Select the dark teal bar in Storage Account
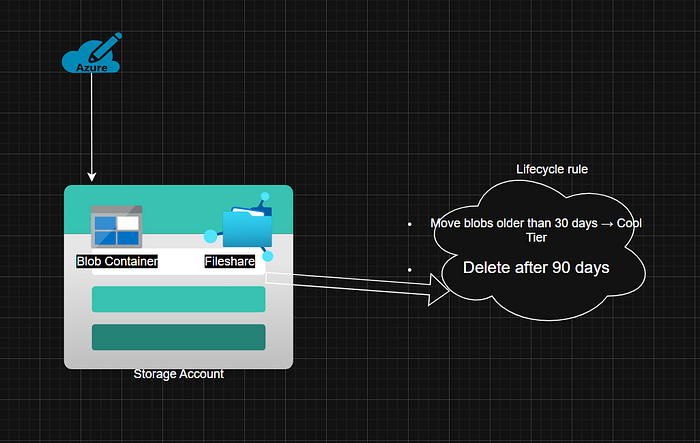Viewport: 700px width, 443px height. pos(178,337)
